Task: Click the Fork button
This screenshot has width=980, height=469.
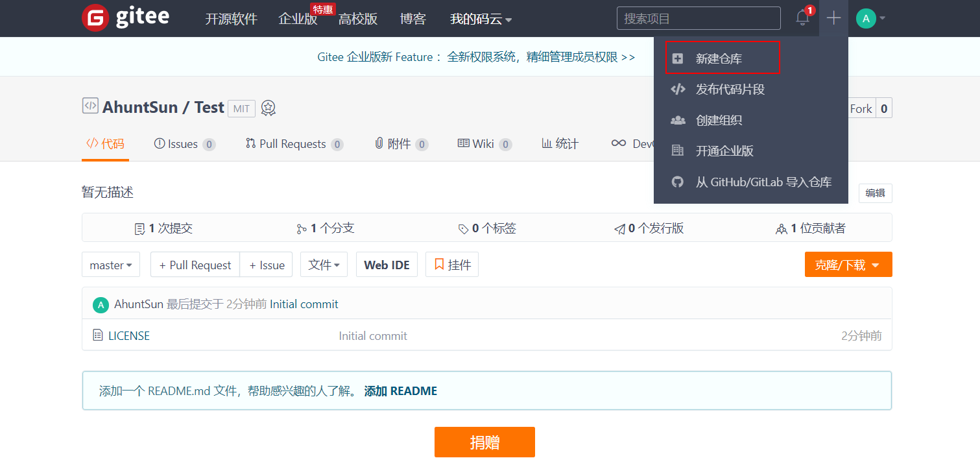Action: tap(861, 108)
